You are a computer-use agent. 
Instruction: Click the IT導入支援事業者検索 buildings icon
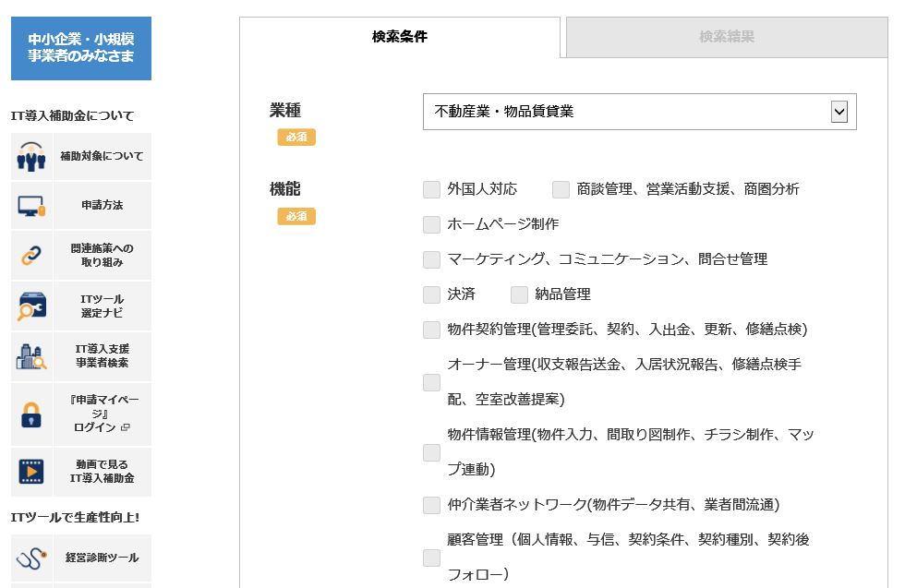tap(31, 356)
